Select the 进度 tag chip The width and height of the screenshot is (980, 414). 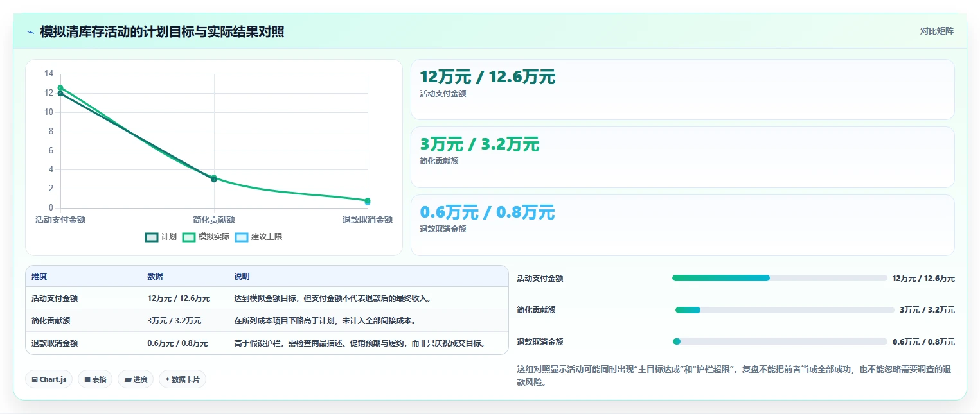[x=136, y=379]
